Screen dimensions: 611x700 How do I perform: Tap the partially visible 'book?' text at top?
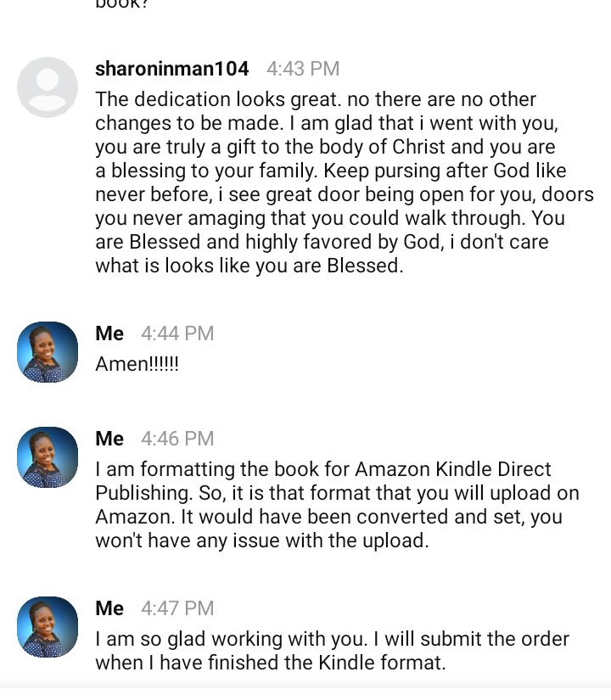coord(121,4)
